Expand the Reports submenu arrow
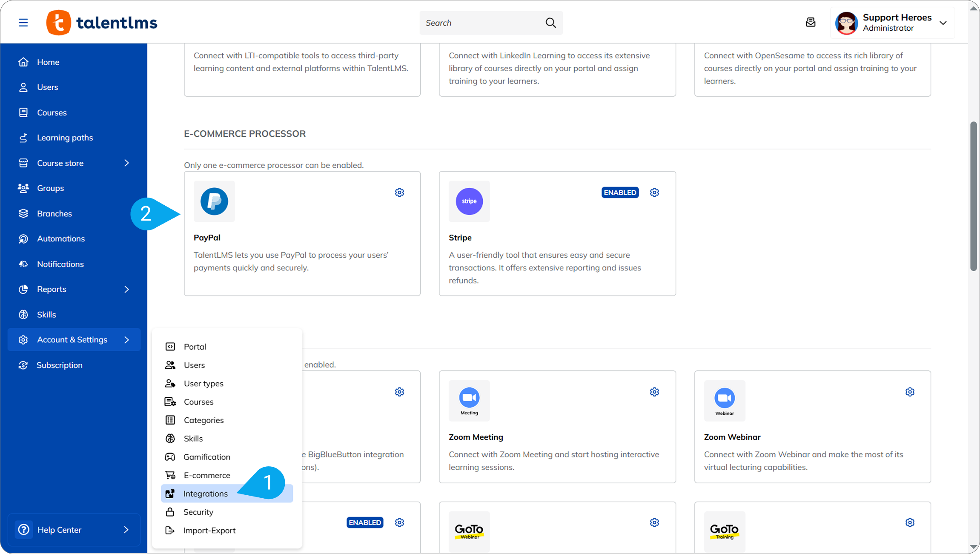 click(126, 289)
